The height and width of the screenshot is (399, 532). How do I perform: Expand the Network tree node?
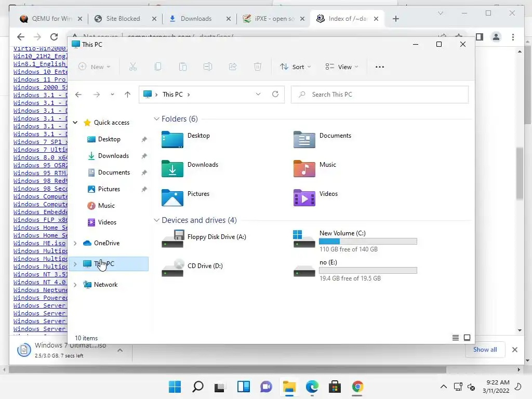coord(75,285)
